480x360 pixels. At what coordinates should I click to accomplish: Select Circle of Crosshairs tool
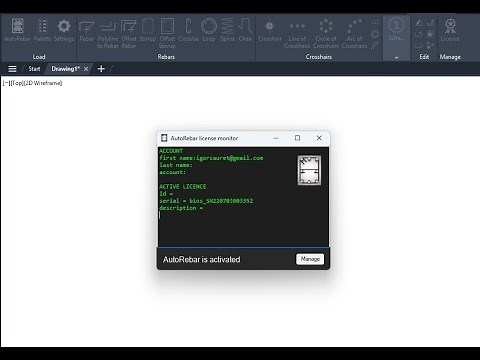[x=326, y=33]
